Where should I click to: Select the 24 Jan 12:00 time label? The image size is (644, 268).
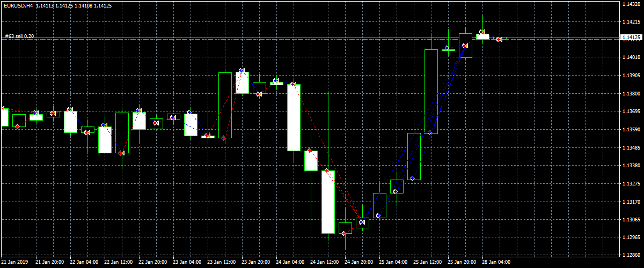pos(324,263)
